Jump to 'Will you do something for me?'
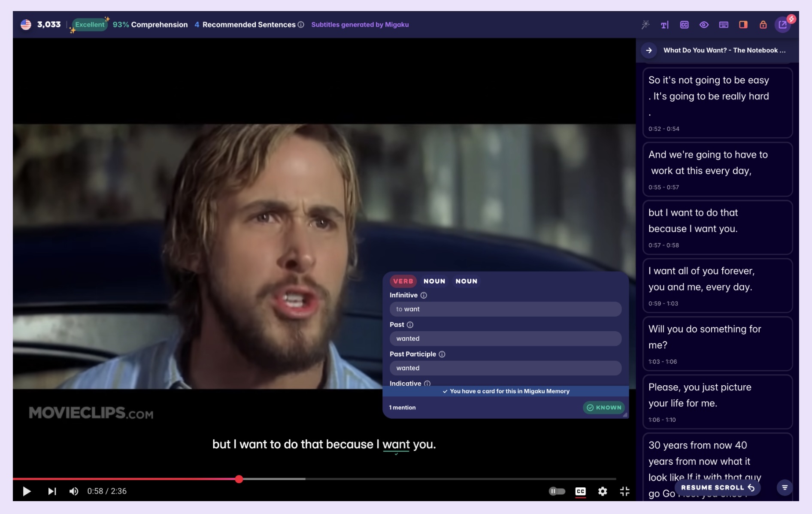This screenshot has width=812, height=514. click(717, 344)
